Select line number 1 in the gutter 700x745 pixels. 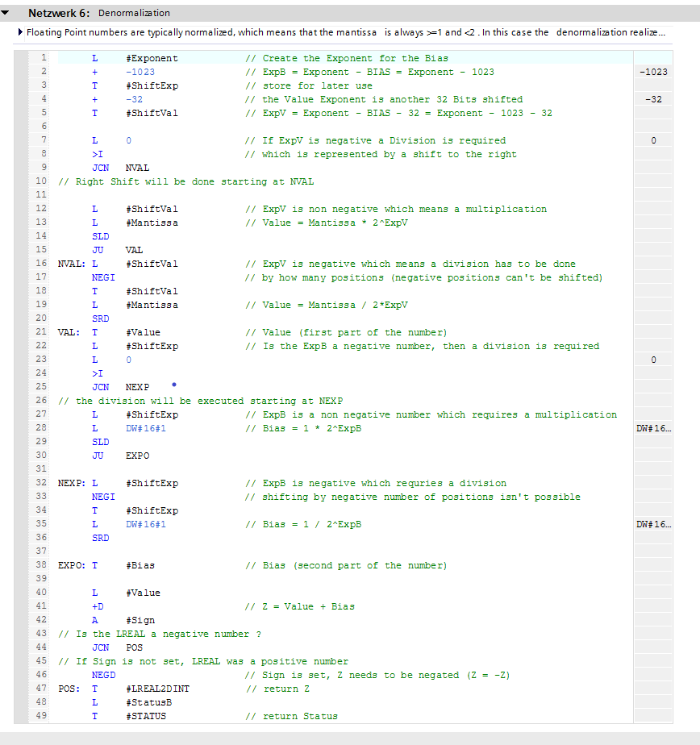click(42, 58)
